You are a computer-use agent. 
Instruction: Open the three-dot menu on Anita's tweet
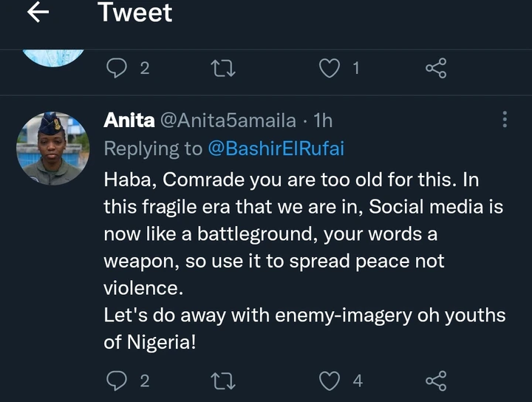point(505,120)
